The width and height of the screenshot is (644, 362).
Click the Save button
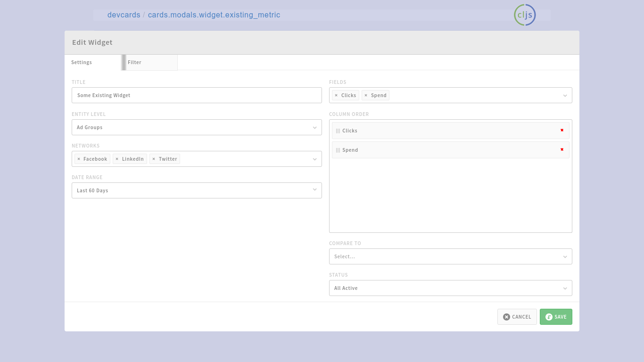pos(556,317)
